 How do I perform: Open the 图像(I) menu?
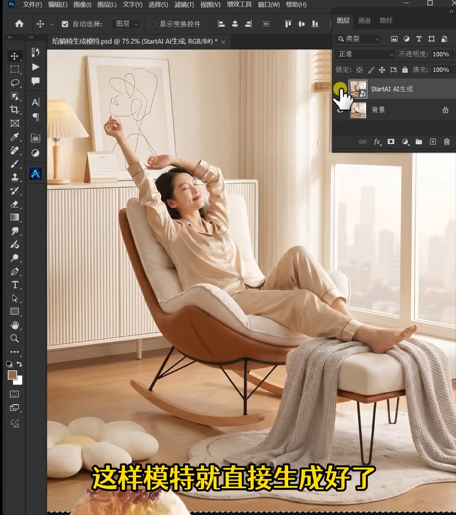click(x=82, y=5)
